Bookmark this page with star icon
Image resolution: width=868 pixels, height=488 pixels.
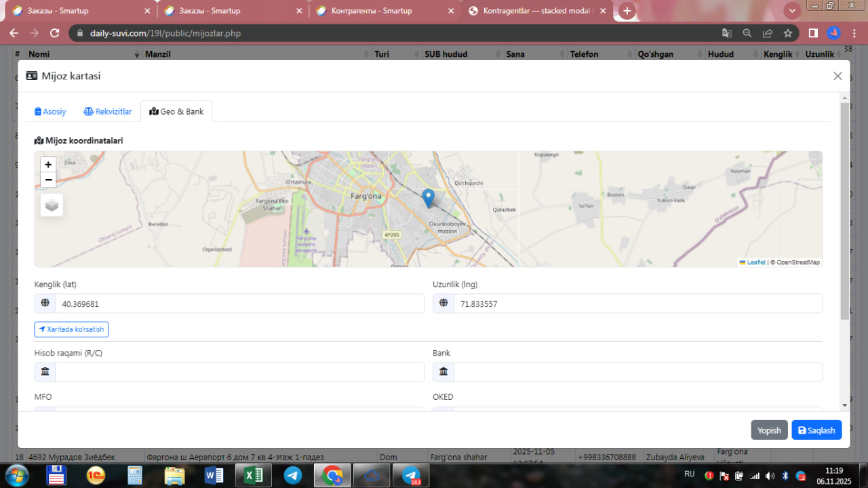tap(787, 33)
